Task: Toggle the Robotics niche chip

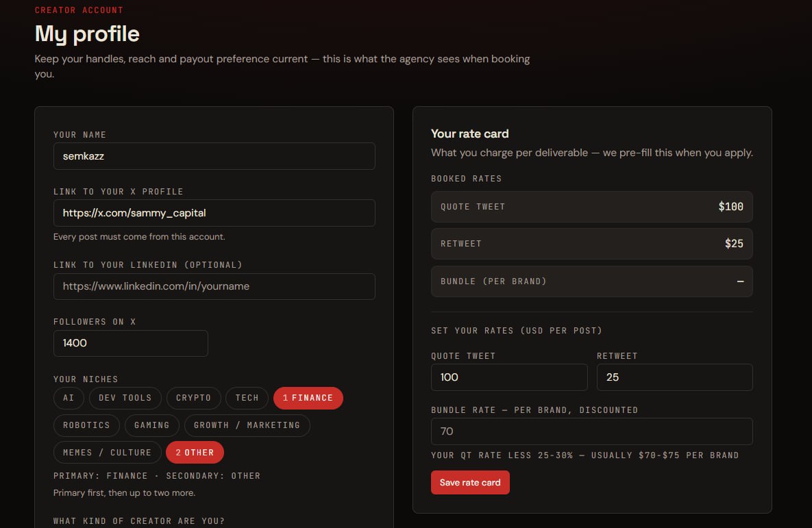Action: click(86, 425)
